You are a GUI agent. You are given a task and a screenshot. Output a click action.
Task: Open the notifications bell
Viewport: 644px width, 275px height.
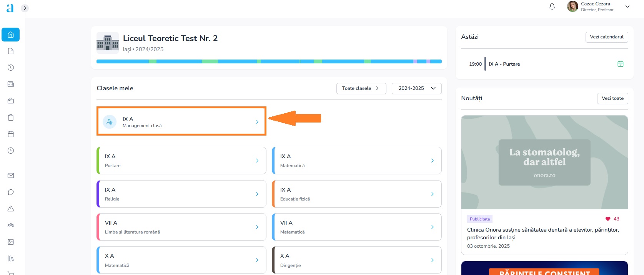point(552,7)
